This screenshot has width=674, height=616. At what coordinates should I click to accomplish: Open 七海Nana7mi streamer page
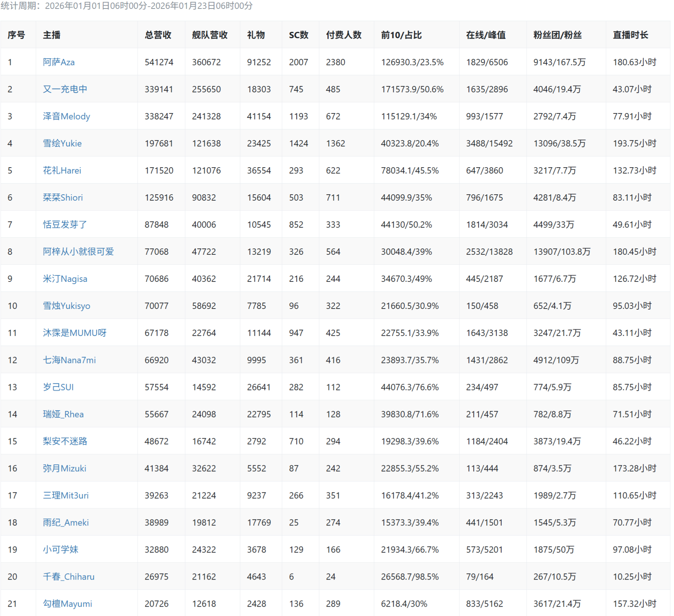pyautogui.click(x=69, y=360)
